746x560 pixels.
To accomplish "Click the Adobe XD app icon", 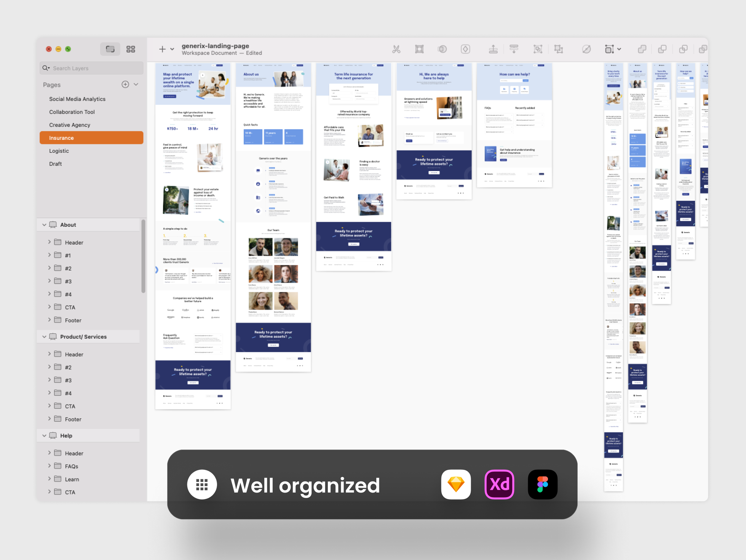I will click(x=499, y=485).
